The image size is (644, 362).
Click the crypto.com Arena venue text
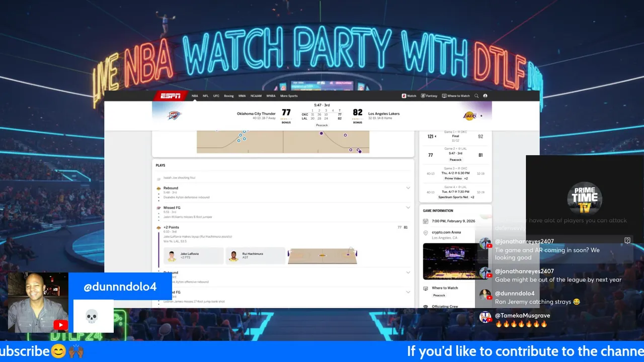(x=446, y=233)
